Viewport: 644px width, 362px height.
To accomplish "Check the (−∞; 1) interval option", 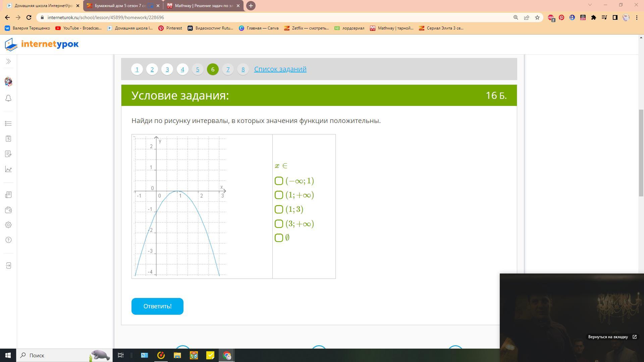I will (279, 181).
